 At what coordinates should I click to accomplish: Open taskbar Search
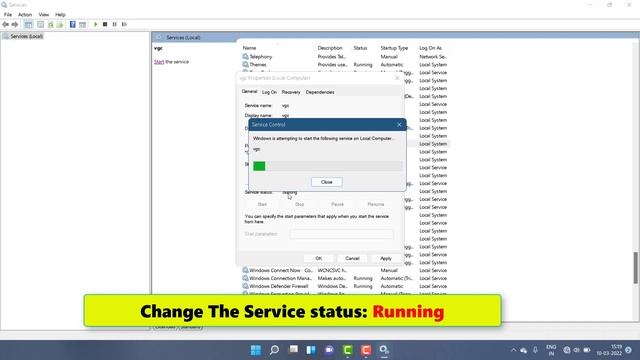[x=274, y=350]
